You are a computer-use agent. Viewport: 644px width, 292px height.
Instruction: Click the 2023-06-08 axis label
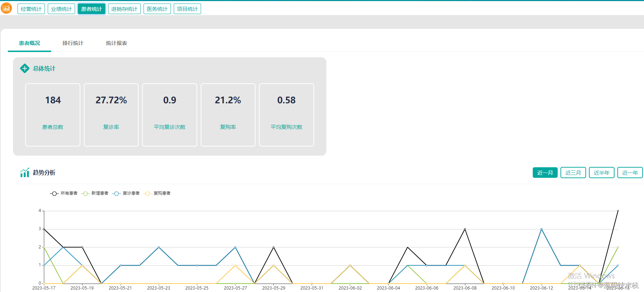(465, 288)
